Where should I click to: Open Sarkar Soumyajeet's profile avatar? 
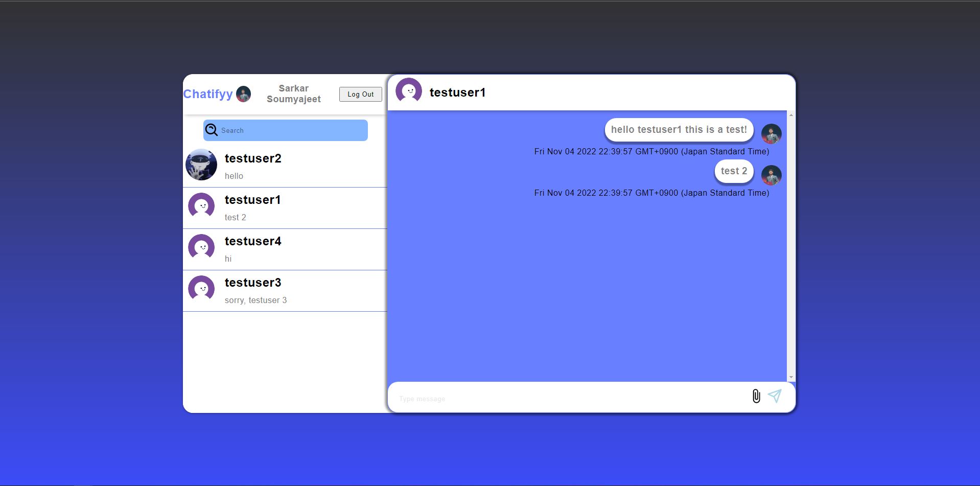[x=243, y=94]
